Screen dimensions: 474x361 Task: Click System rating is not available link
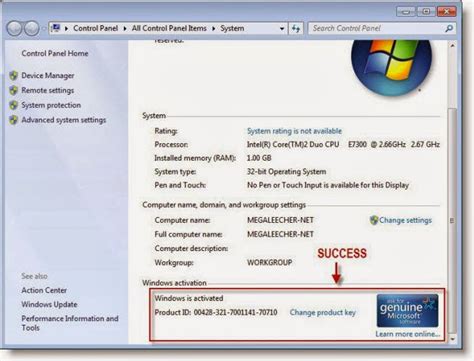pyautogui.click(x=294, y=131)
